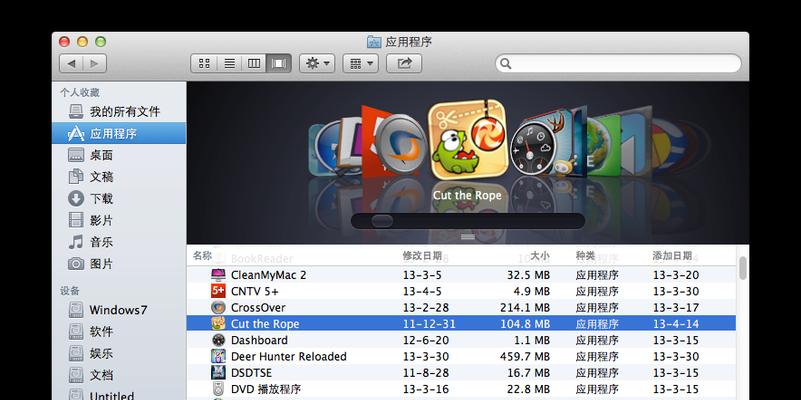This screenshot has height=400, width=801.
Task: Click the magnifier icon in search box
Action: (x=506, y=63)
